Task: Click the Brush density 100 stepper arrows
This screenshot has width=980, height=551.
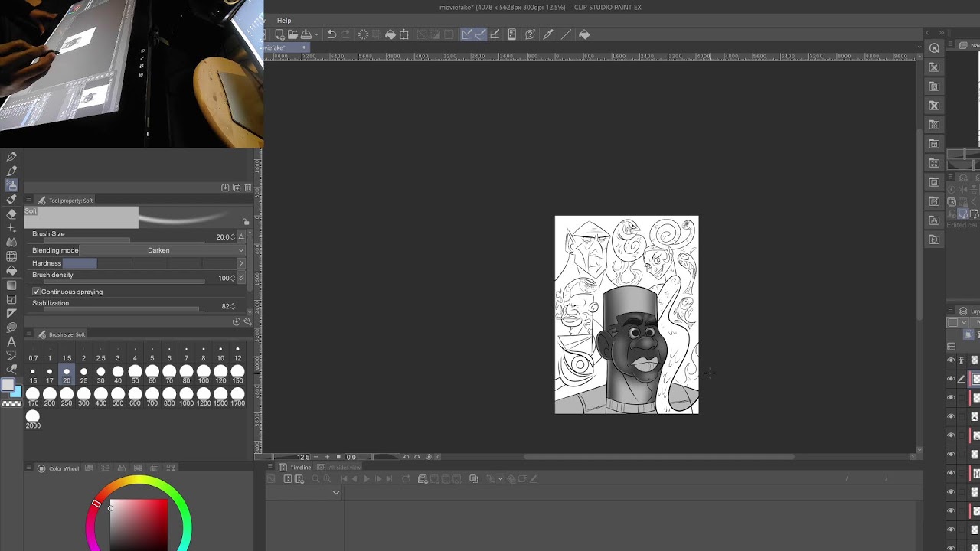Action: click(233, 278)
